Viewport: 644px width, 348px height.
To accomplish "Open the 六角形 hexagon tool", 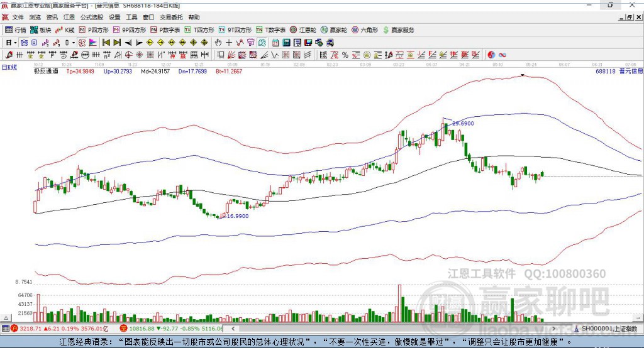I will click(365, 30).
